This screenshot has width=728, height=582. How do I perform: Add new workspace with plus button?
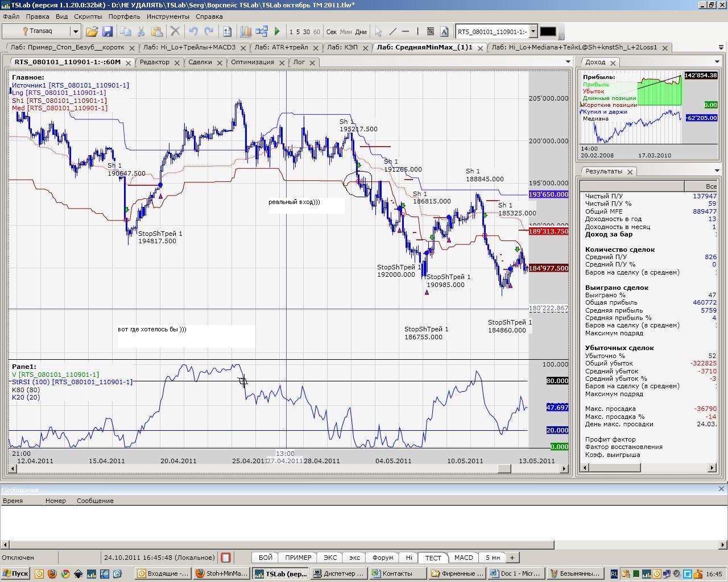click(x=512, y=558)
